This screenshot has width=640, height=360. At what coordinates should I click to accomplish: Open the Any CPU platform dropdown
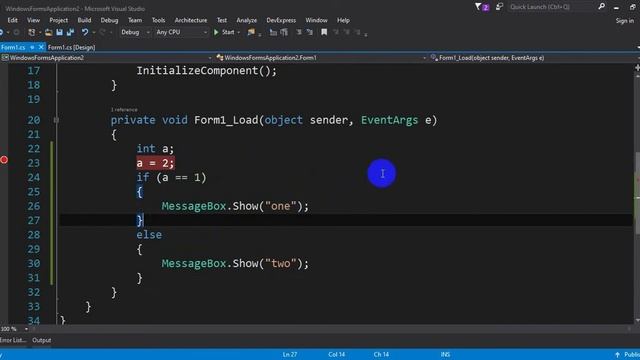pos(182,32)
